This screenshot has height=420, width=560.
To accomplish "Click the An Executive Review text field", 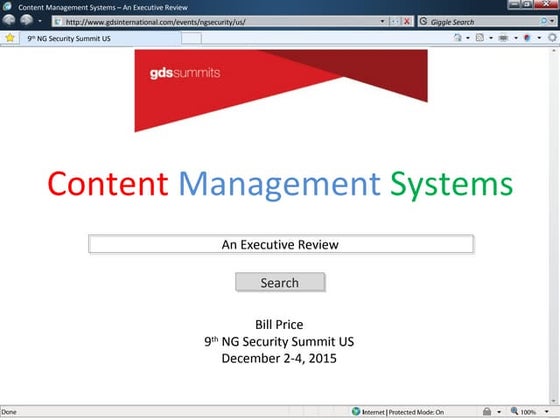I will [x=281, y=244].
